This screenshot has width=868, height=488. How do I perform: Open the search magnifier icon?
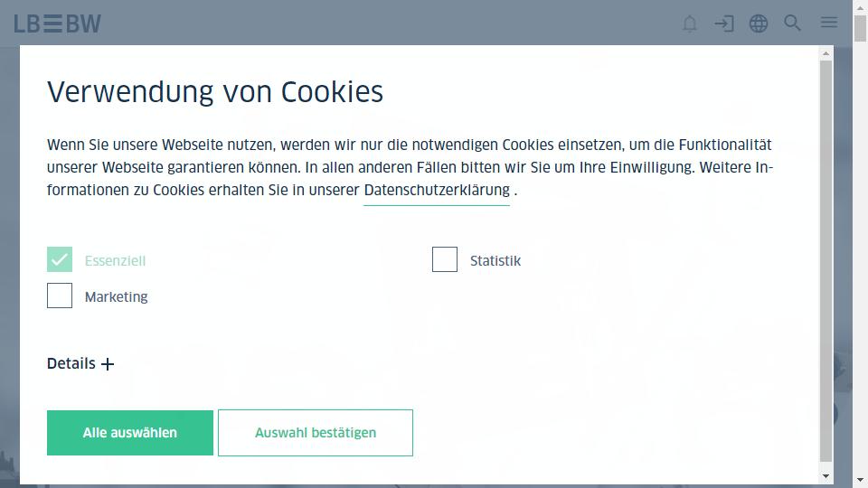coord(793,23)
